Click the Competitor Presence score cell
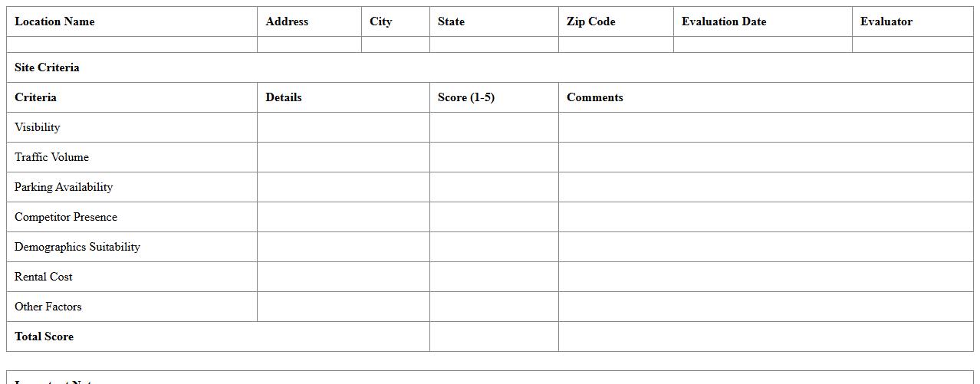 tap(494, 217)
